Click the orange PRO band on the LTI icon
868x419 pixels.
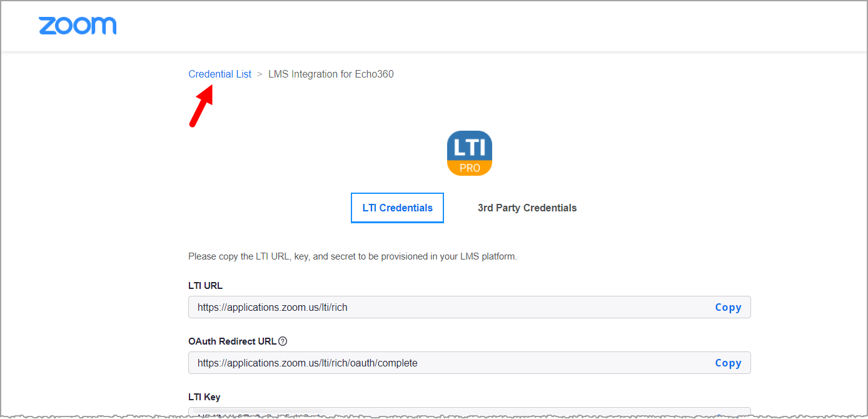[469, 168]
